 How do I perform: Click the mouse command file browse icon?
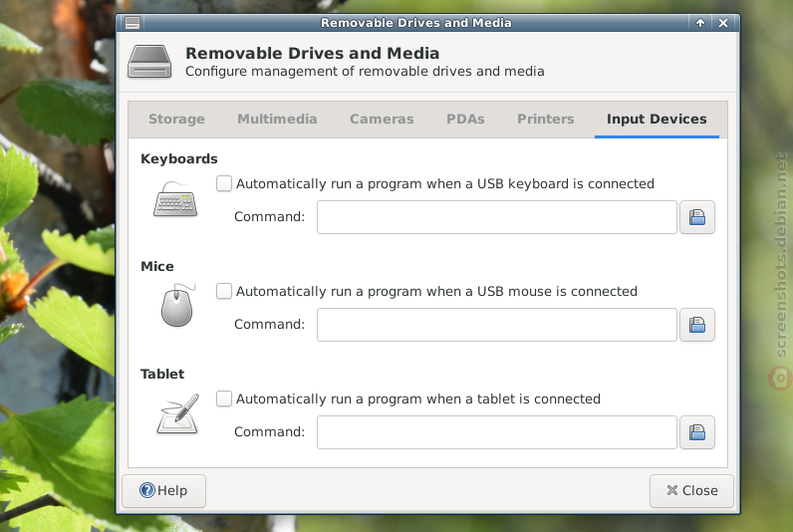click(697, 325)
